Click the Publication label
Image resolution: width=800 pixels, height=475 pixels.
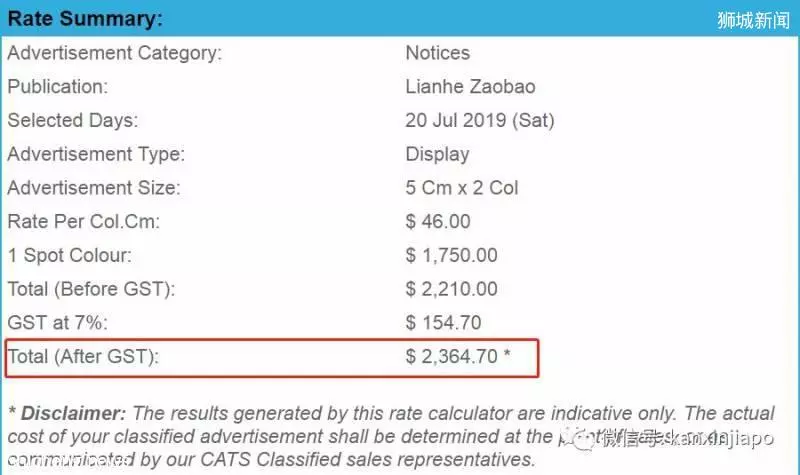pos(58,87)
